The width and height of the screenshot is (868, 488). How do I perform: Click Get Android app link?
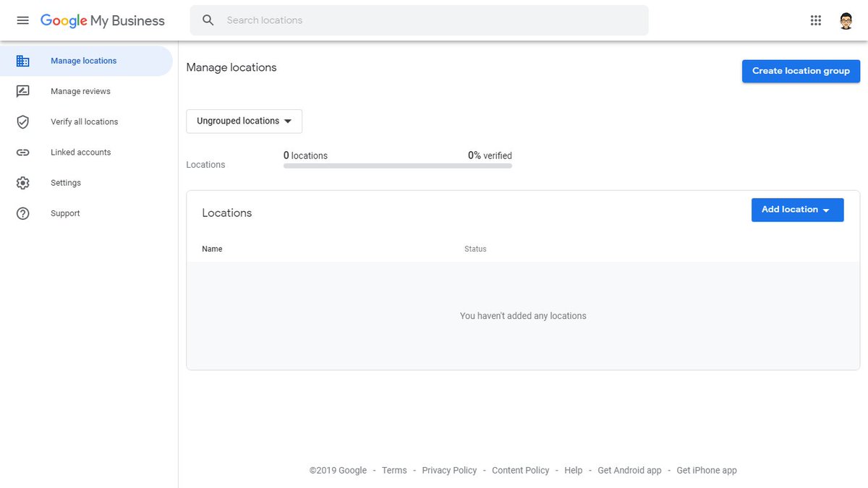[629, 470]
